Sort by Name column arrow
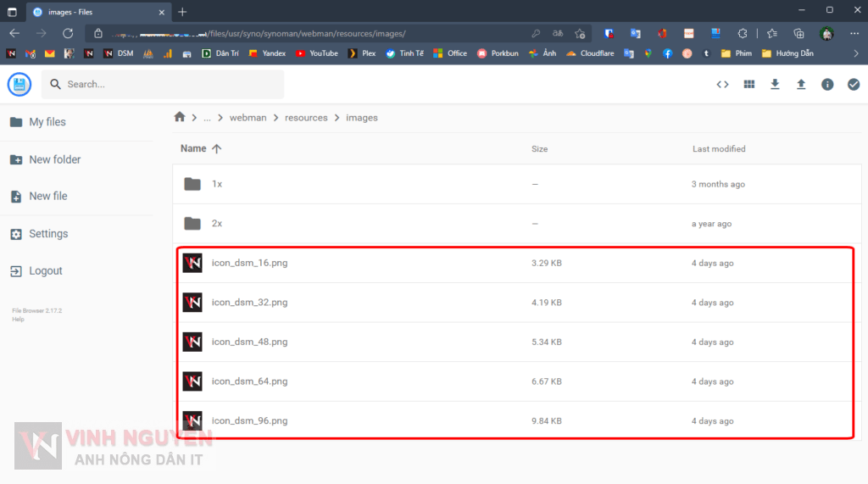Screen dimensions: 868x484 click(216, 149)
